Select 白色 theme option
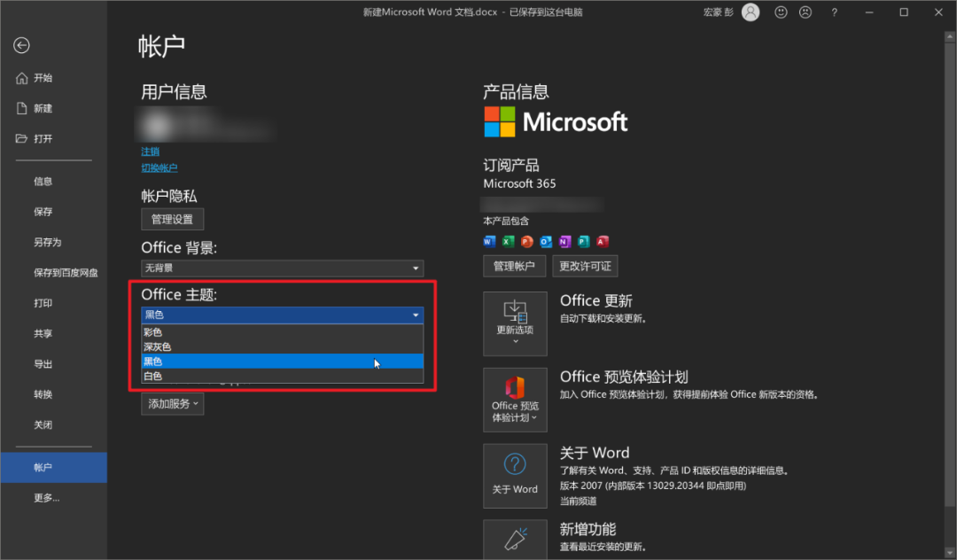 click(x=283, y=376)
